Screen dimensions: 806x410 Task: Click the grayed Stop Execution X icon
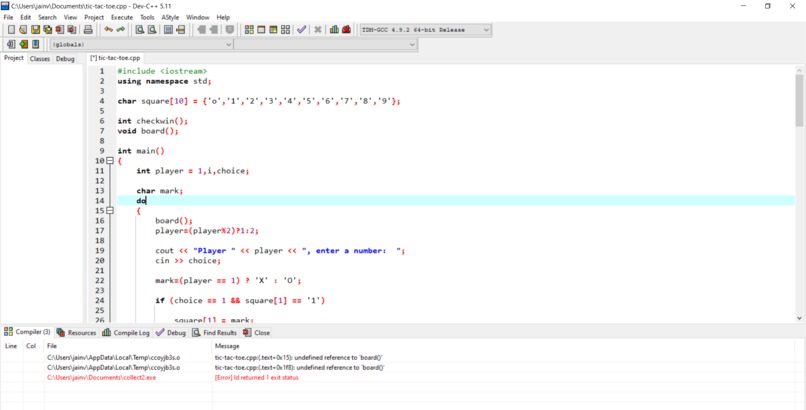[x=318, y=30]
